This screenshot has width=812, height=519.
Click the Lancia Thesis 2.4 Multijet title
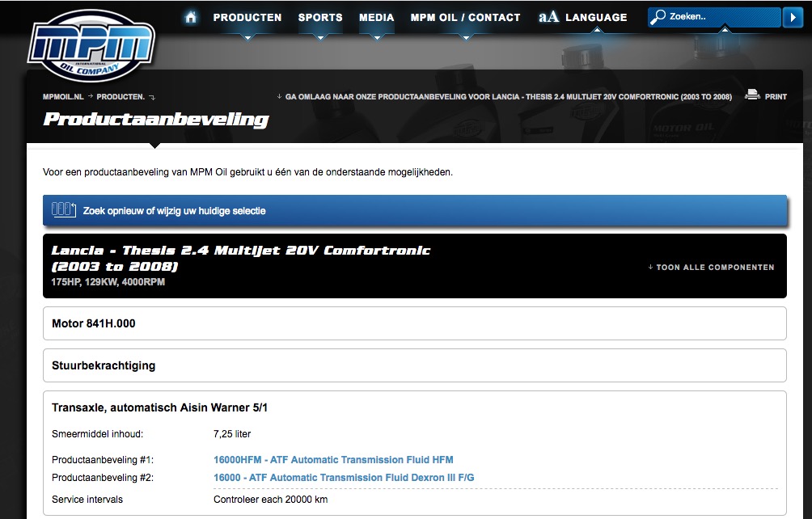[x=241, y=258]
